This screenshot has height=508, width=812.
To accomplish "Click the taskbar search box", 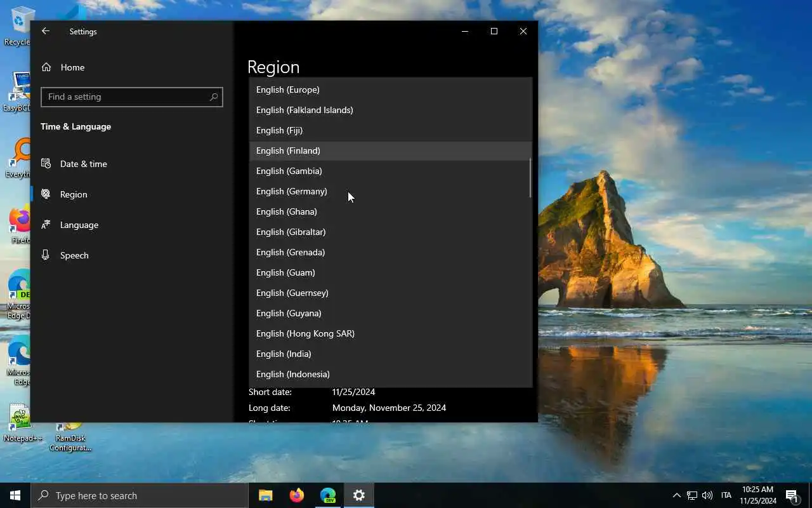I will point(140,495).
